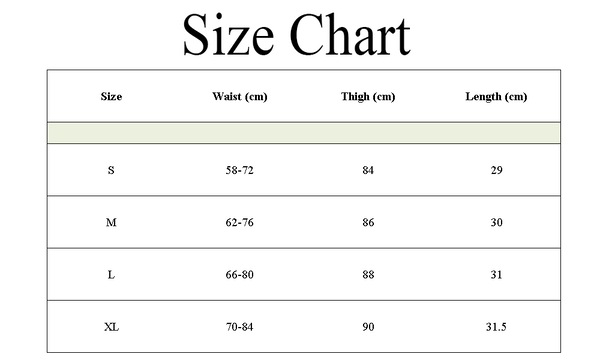This screenshot has height=360, width=600.
Task: Click the 66-80 waist value
Action: tap(240, 275)
